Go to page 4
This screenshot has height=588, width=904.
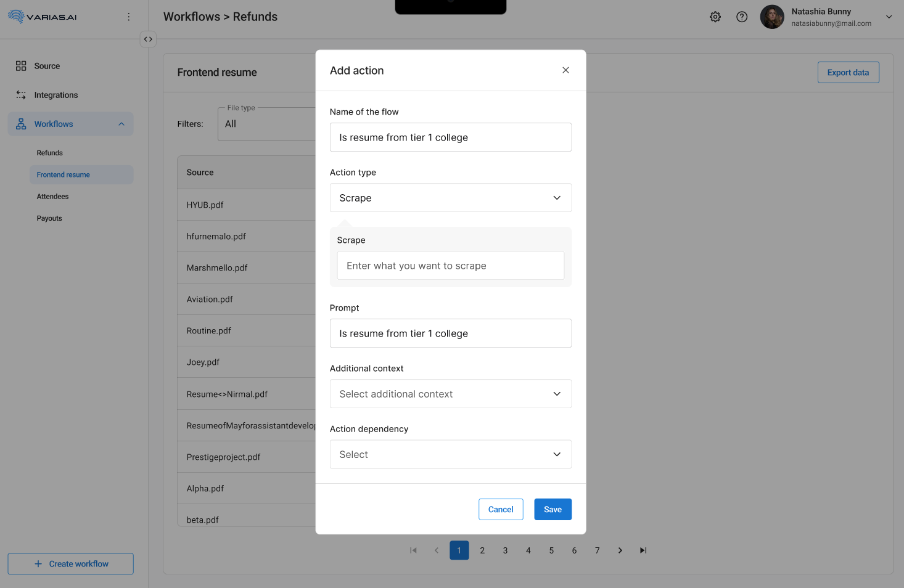(528, 550)
